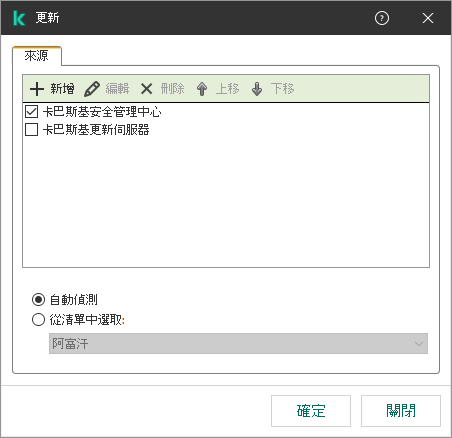
Task: Select the 自動偵測 radio button
Action: click(38, 299)
